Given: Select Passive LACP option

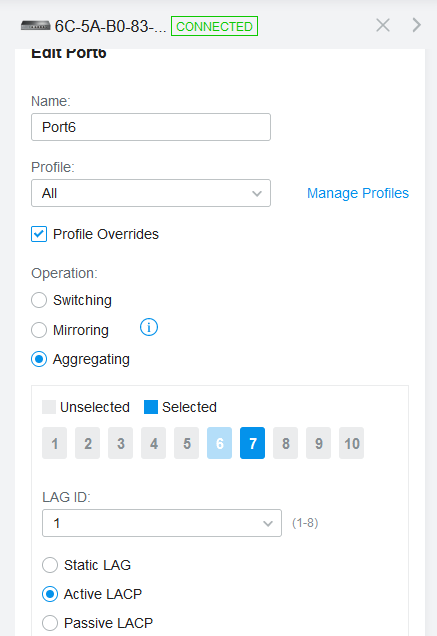Looking at the screenshot, I should (x=50, y=623).
